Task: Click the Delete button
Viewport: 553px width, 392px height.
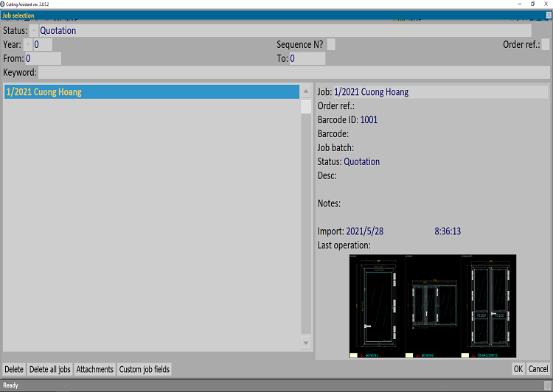Action: [14, 369]
